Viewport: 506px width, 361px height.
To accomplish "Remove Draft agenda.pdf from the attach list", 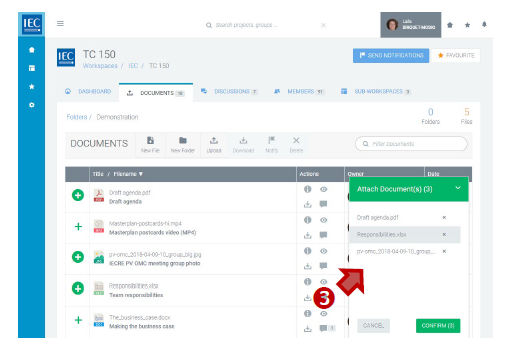I will pyautogui.click(x=444, y=217).
